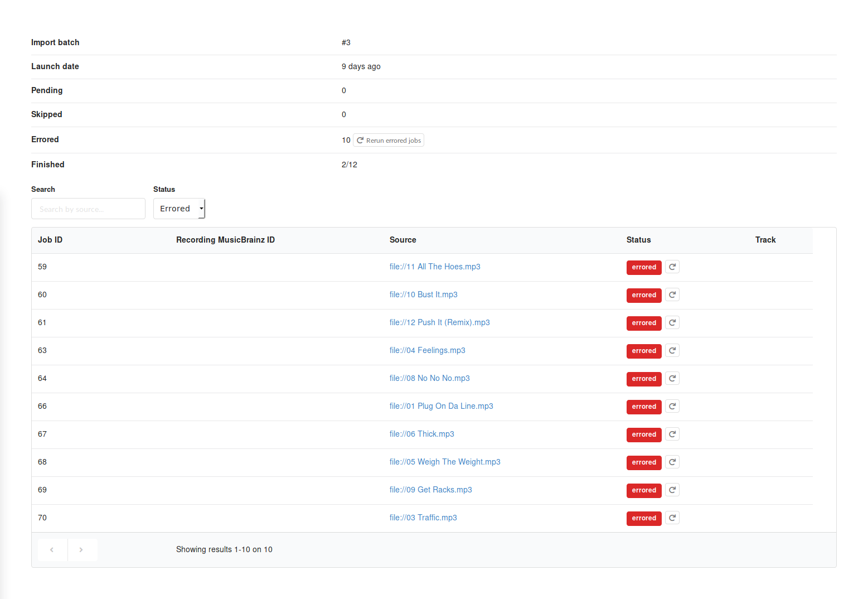Rerun errored job 67
The height and width of the screenshot is (599, 868).
[672, 434]
